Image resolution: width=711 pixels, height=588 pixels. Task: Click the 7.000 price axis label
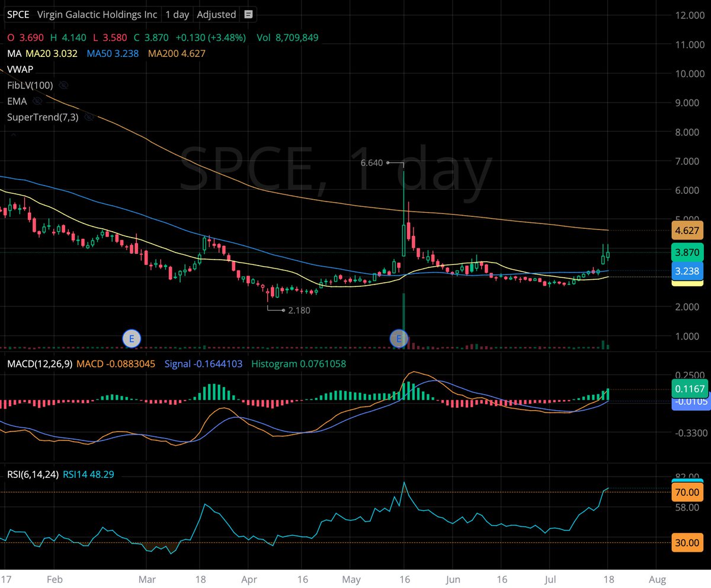[x=687, y=161]
